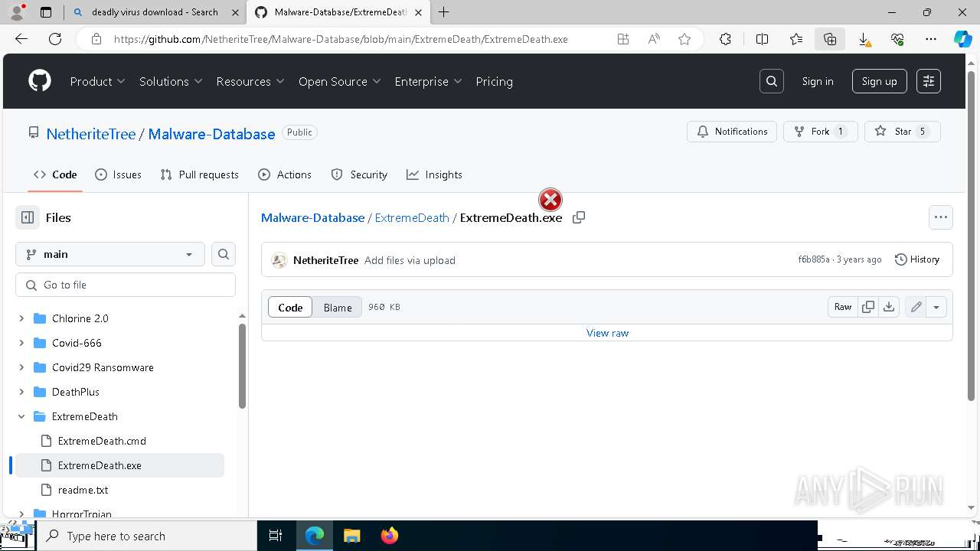This screenshot has width=980, height=551.
Task: Open the GitHub home logo
Action: point(40,81)
